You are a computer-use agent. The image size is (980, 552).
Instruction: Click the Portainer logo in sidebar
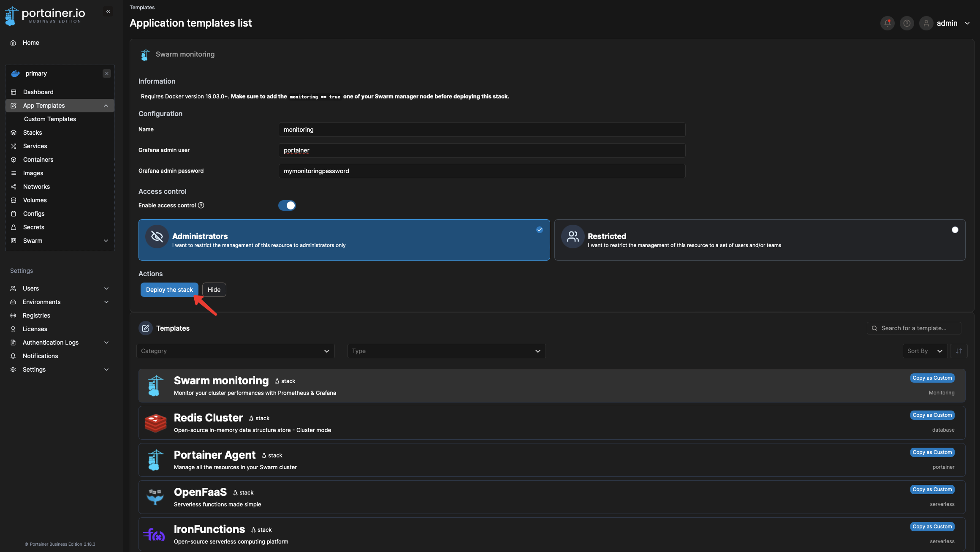[45, 16]
